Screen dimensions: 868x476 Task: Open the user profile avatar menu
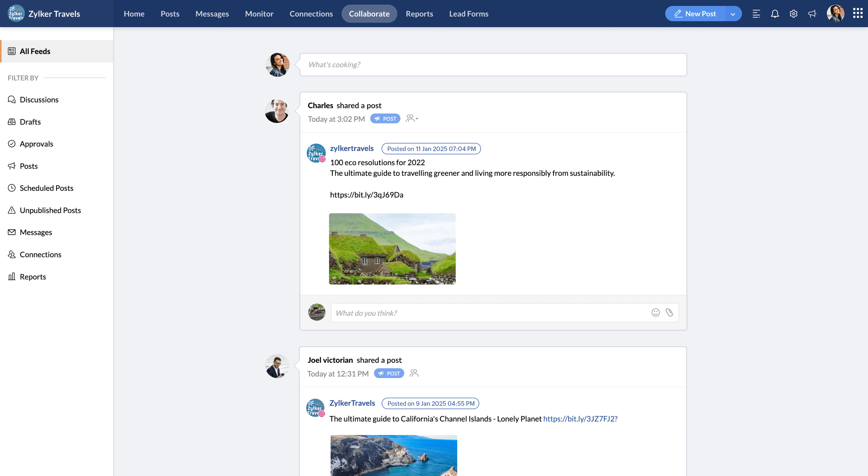click(x=835, y=14)
